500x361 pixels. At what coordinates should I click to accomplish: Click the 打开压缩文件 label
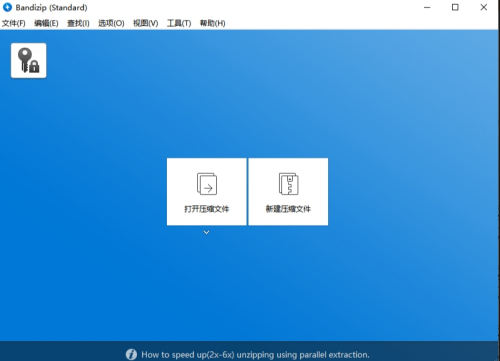[x=207, y=209]
